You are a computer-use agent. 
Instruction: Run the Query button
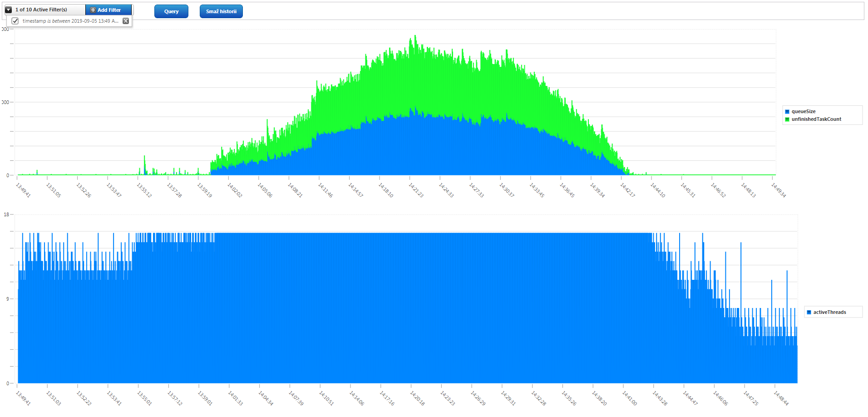click(171, 11)
